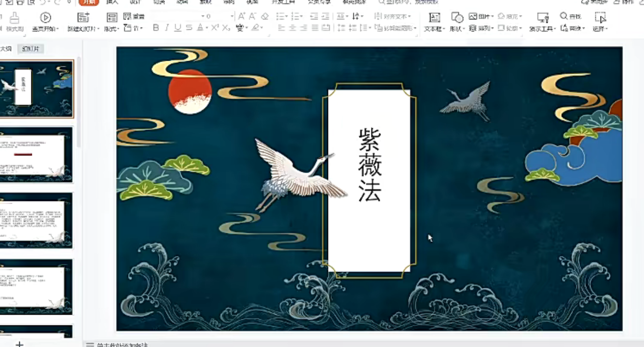Click Play from Current Slide icon
This screenshot has height=347, width=644.
click(x=44, y=18)
